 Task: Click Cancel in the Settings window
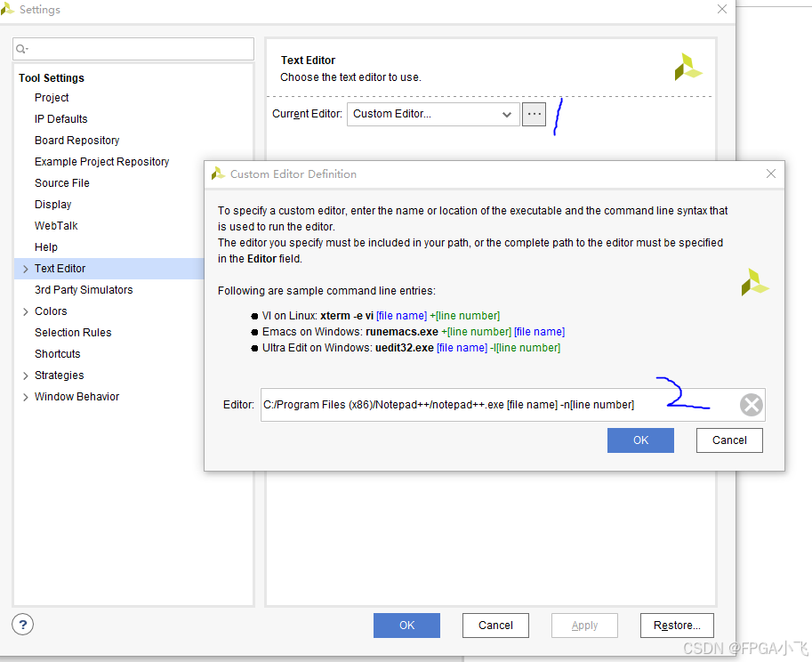[495, 626]
